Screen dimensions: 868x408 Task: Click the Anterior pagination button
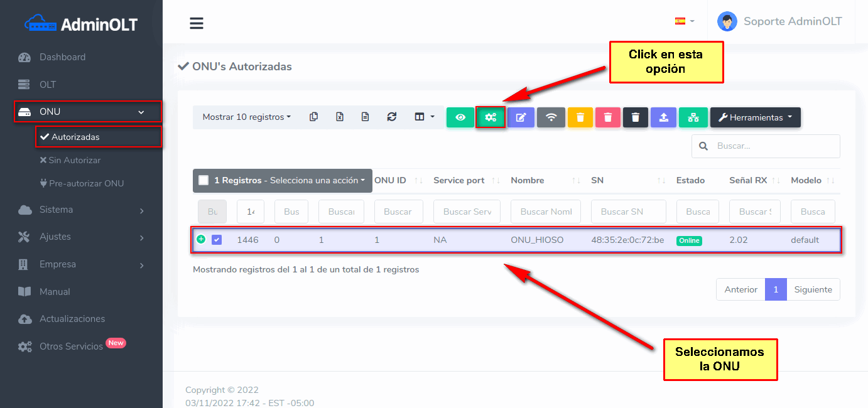(741, 289)
